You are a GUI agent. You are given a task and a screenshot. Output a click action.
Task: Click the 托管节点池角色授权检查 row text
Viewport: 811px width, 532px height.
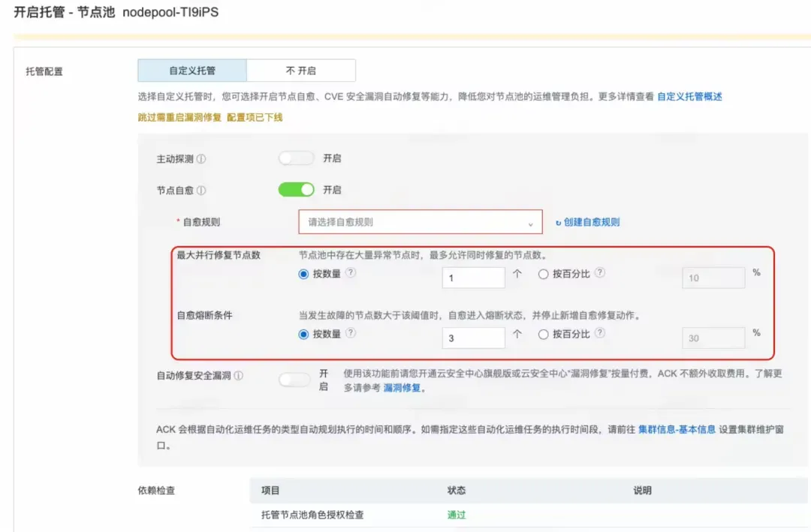pyautogui.click(x=312, y=515)
